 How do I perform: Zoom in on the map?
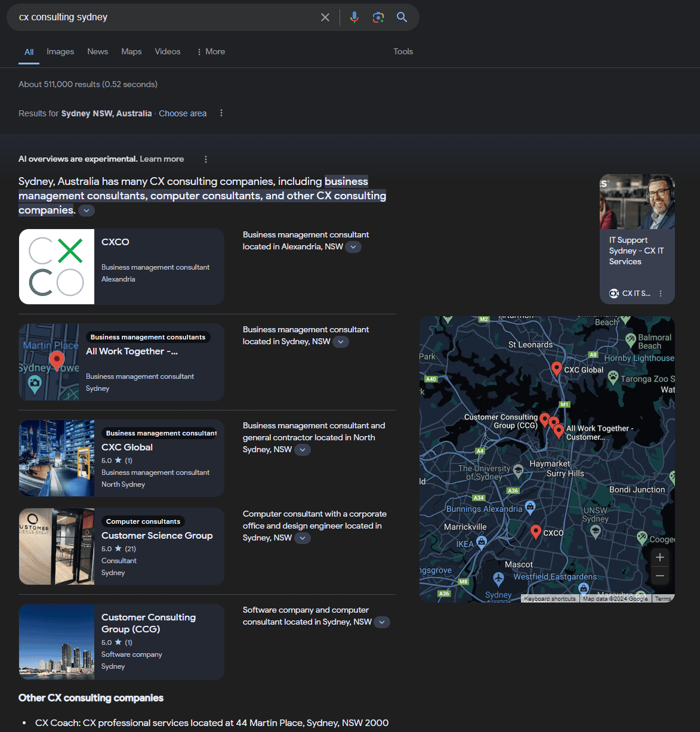click(x=659, y=557)
